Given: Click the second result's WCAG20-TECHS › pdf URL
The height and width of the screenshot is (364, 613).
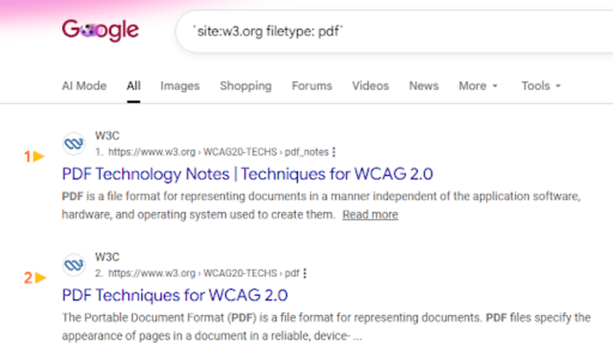Looking at the screenshot, I should (x=204, y=274).
